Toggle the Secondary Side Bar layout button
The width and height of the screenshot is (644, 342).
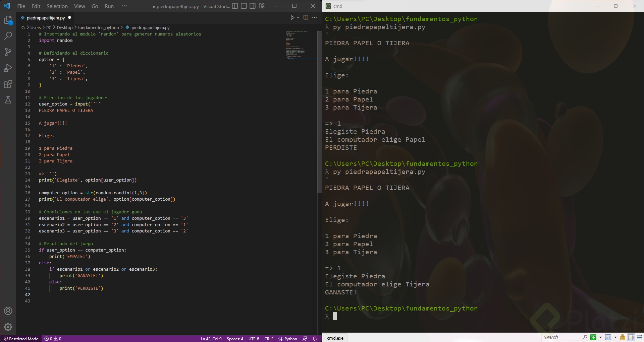pos(253,6)
